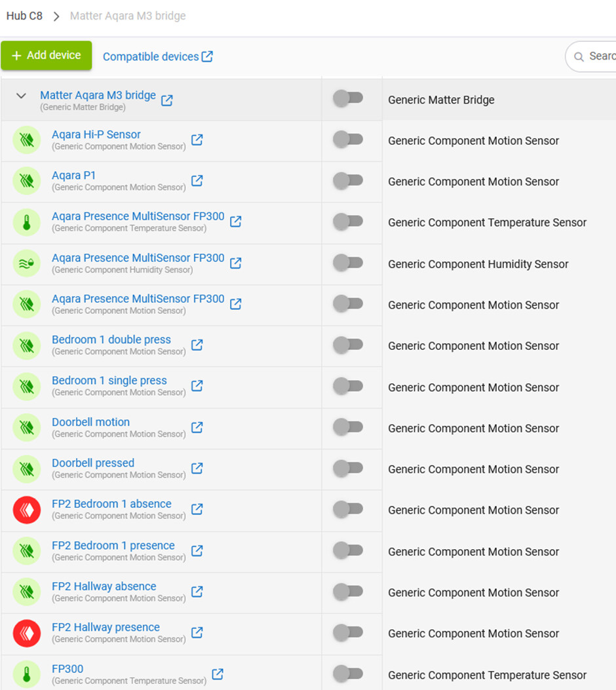Toggle the switch for FP300 temperature sensor

pos(348,673)
